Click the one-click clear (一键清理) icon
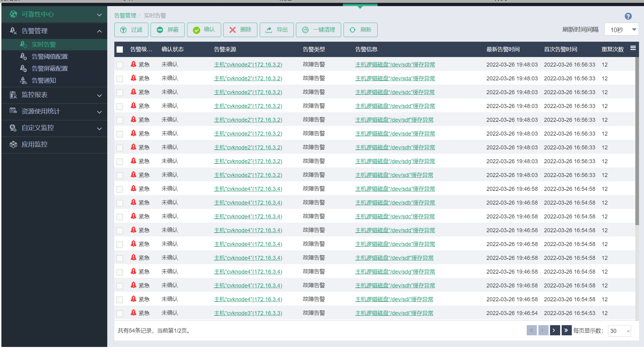 click(305, 30)
